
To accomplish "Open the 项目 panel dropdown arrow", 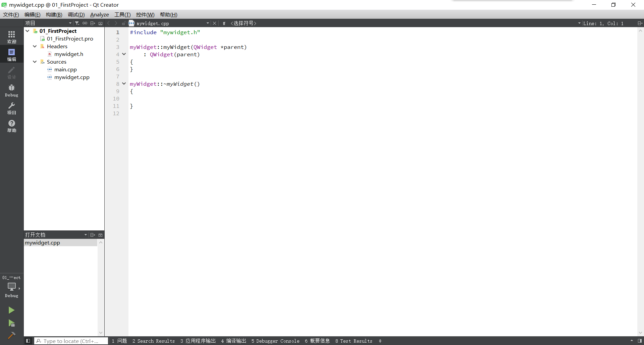I will tap(70, 23).
